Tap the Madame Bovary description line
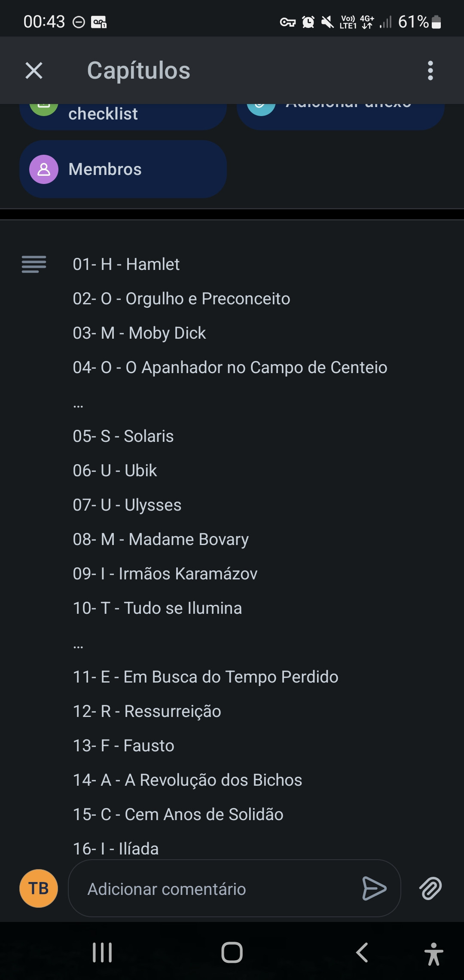464x980 pixels. (161, 539)
